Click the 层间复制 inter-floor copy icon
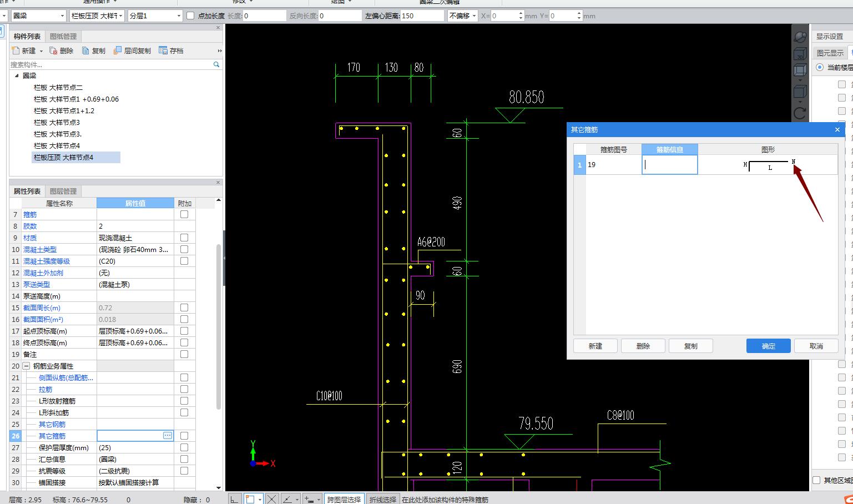Image resolution: width=853 pixels, height=504 pixels. click(x=118, y=51)
